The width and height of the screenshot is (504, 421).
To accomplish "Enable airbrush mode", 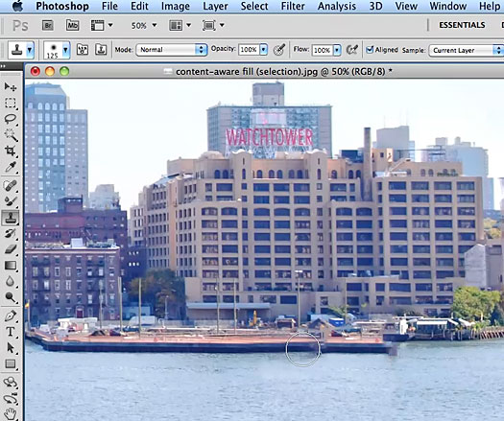I will click(x=352, y=50).
